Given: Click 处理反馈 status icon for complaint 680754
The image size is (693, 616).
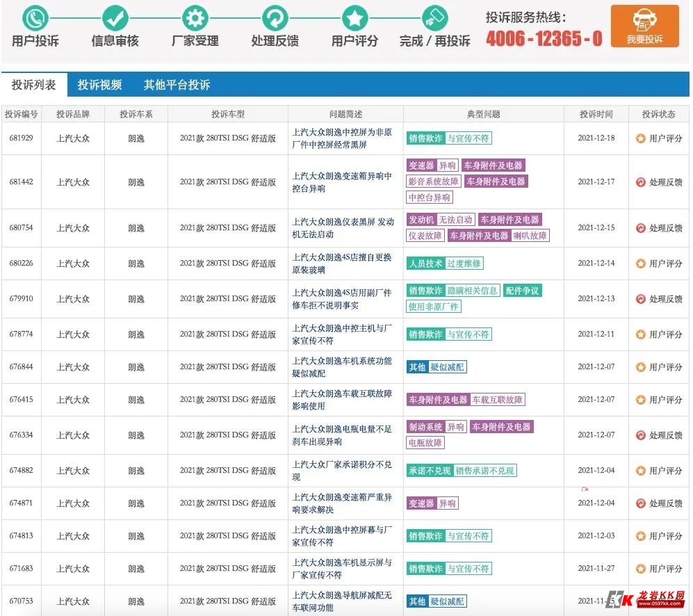Looking at the screenshot, I should (x=640, y=228).
